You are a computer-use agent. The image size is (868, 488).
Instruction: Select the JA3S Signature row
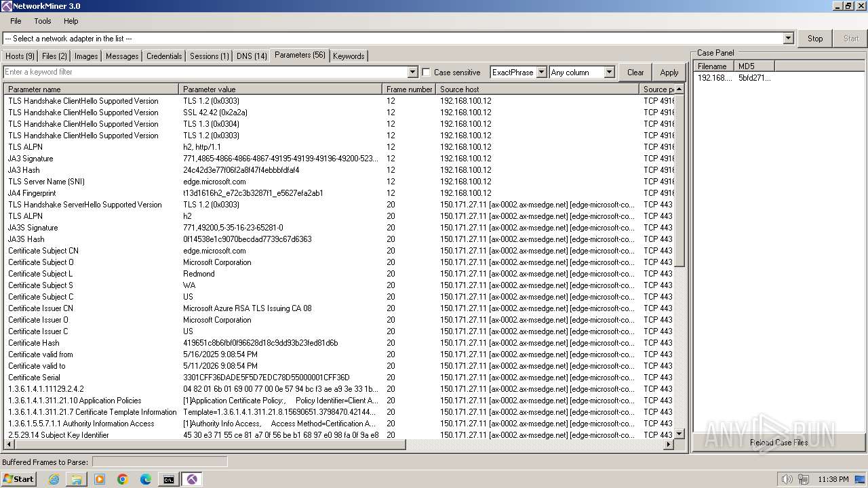point(339,228)
